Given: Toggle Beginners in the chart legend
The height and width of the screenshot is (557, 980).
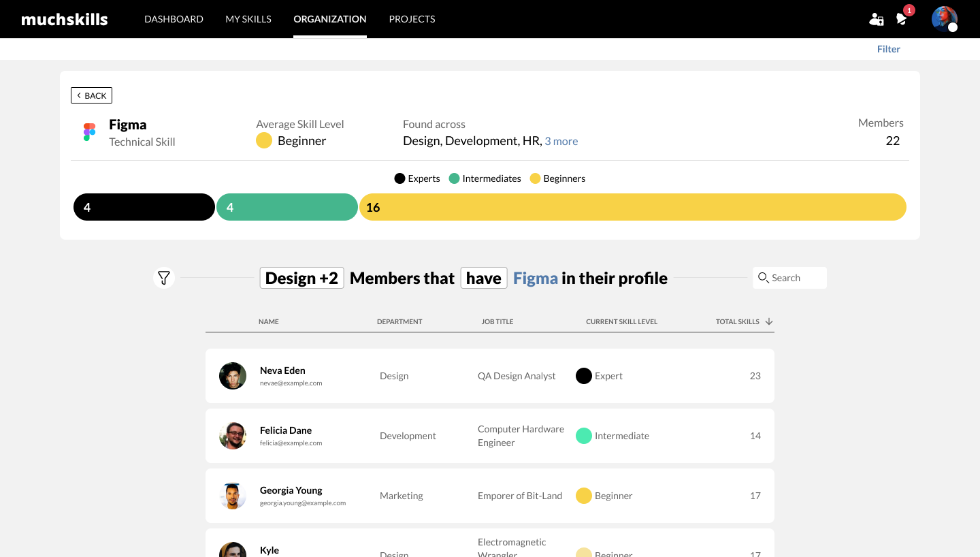Looking at the screenshot, I should click(x=557, y=178).
